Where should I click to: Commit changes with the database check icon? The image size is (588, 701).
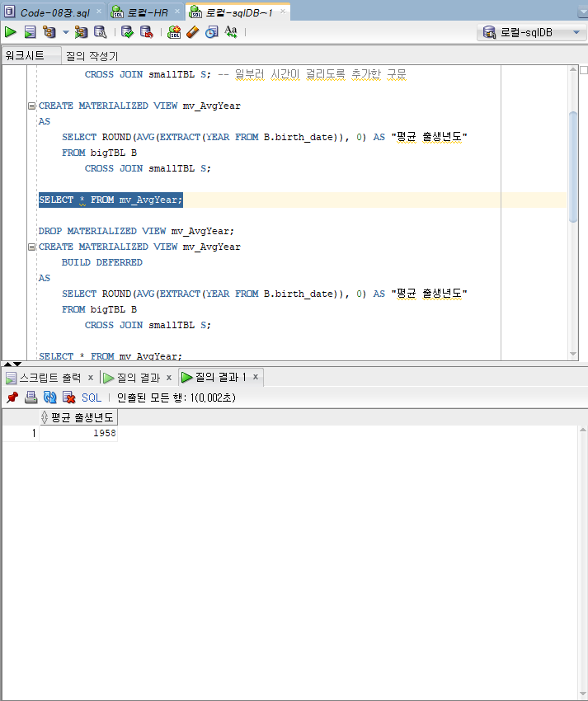[x=128, y=32]
